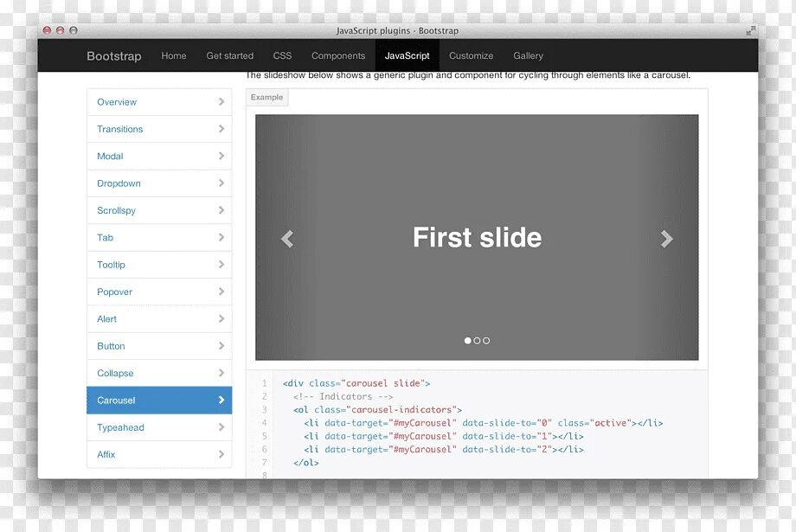Select the active JavaScript nav tab
The width and height of the screenshot is (796, 532).
pos(408,56)
